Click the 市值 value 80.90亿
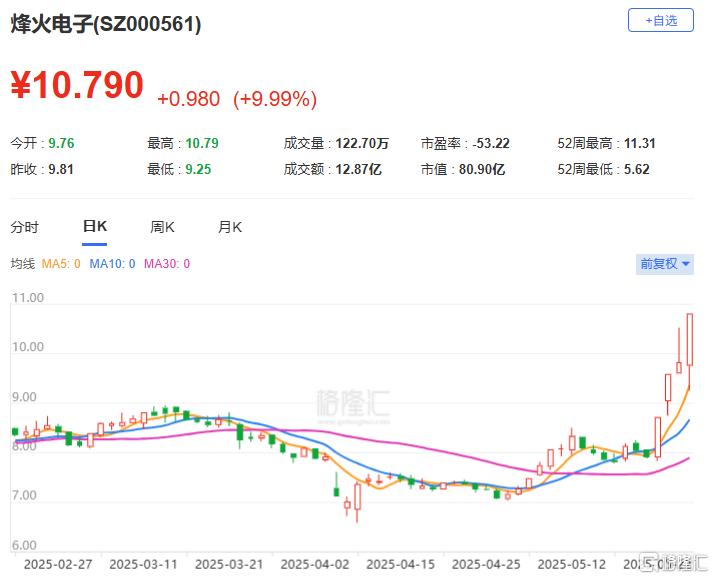The height and width of the screenshot is (579, 714). pos(482,169)
